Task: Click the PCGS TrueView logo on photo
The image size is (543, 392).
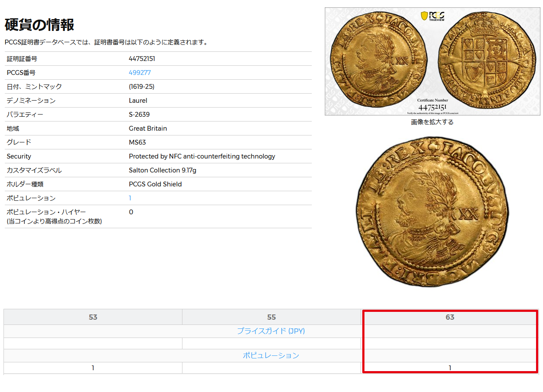Action: (x=432, y=16)
